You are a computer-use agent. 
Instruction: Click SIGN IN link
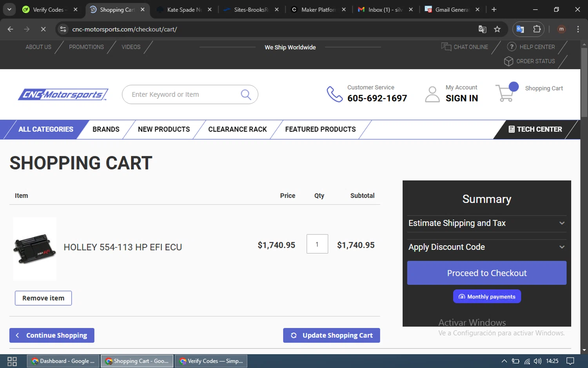[462, 98]
